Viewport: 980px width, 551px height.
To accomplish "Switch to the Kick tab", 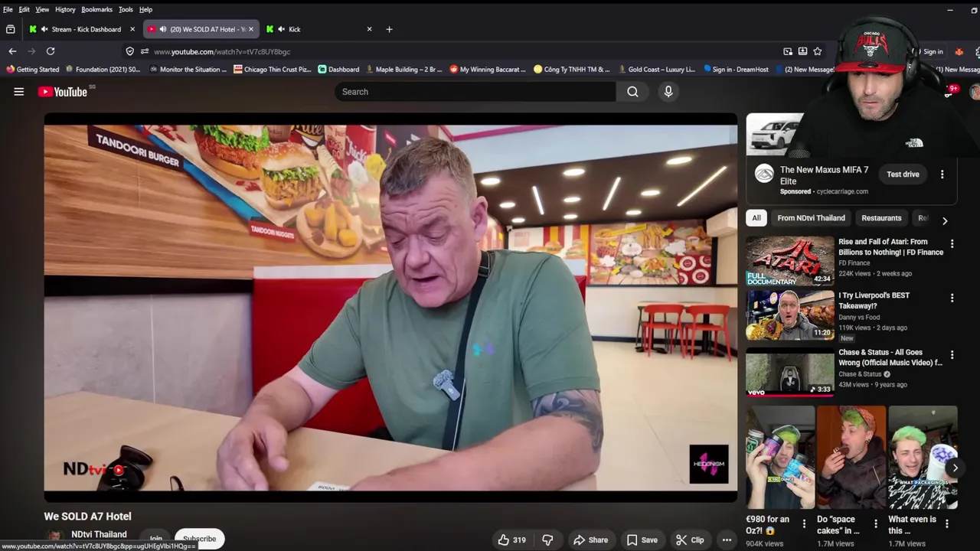I will [318, 29].
